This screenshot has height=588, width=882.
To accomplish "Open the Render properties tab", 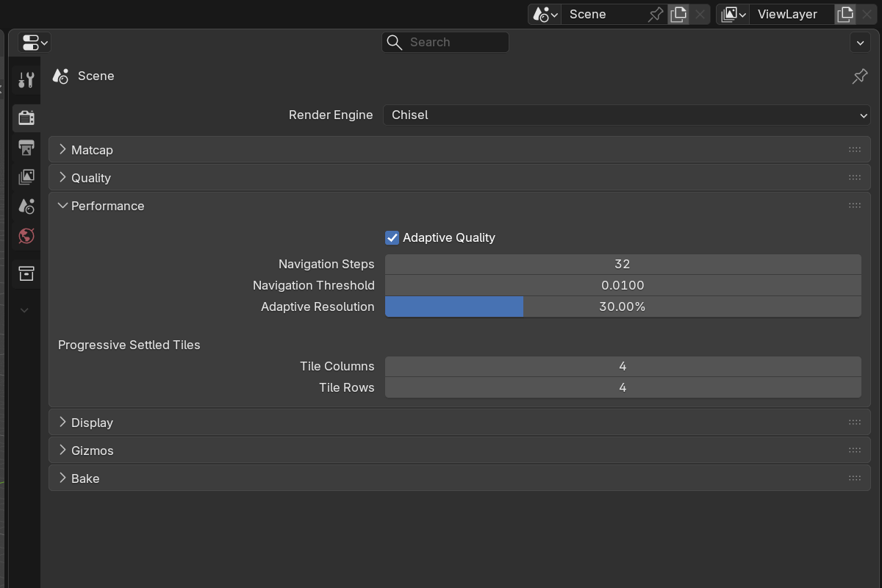I will 26,118.
